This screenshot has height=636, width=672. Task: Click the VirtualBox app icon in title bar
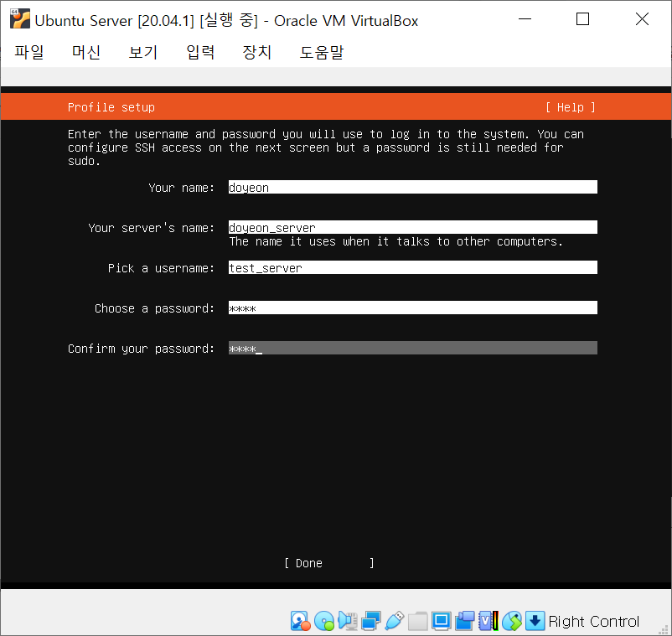(20, 19)
